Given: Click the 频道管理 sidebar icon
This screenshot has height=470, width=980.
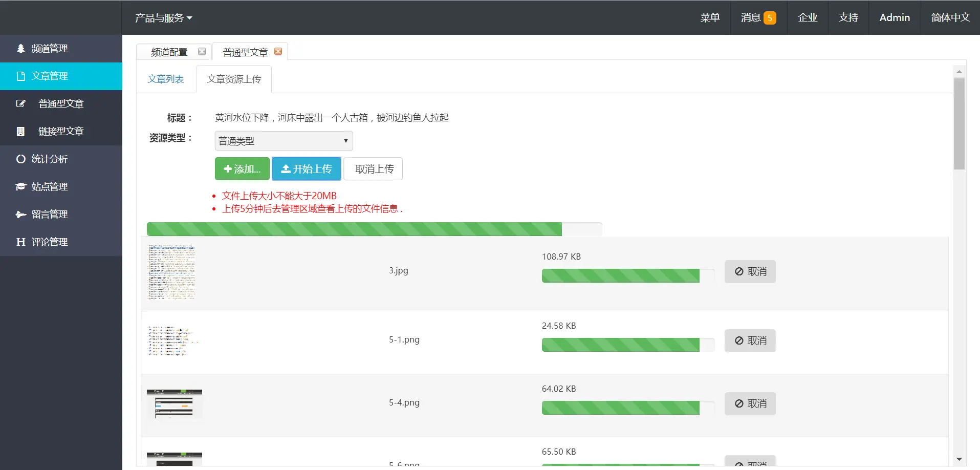Looking at the screenshot, I should tap(21, 49).
